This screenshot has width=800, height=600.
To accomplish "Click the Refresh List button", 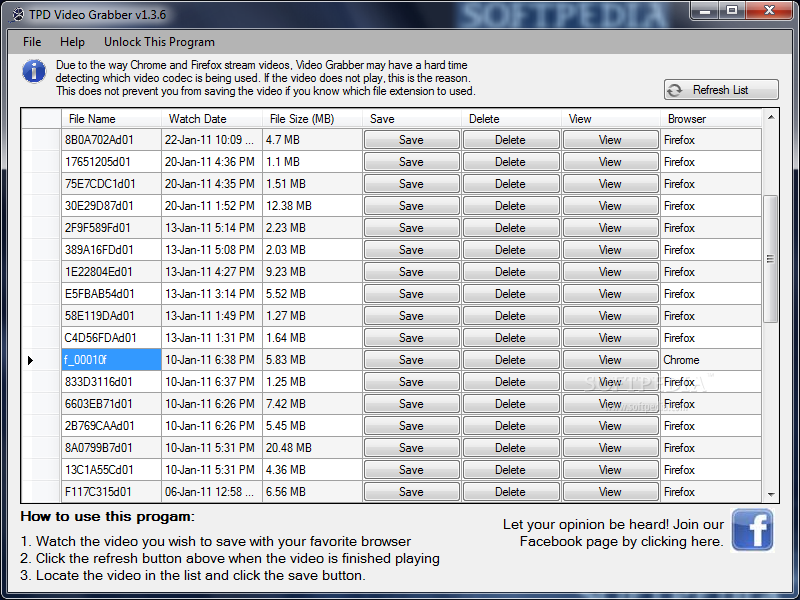I will point(721,90).
